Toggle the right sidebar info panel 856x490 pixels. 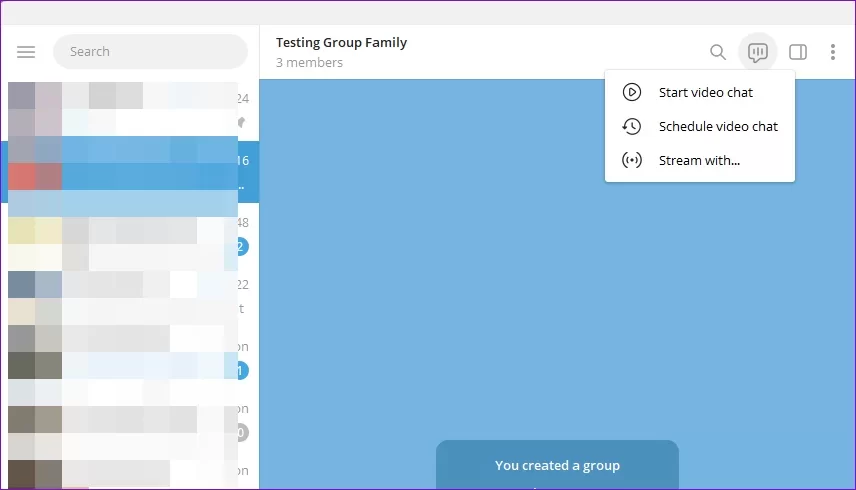[x=798, y=52]
